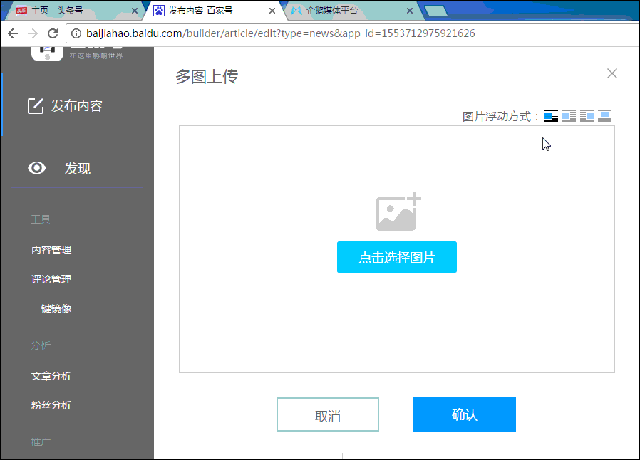This screenshot has height=460, width=640.
Task: Close the 多图上传 dialog
Action: pyautogui.click(x=611, y=73)
